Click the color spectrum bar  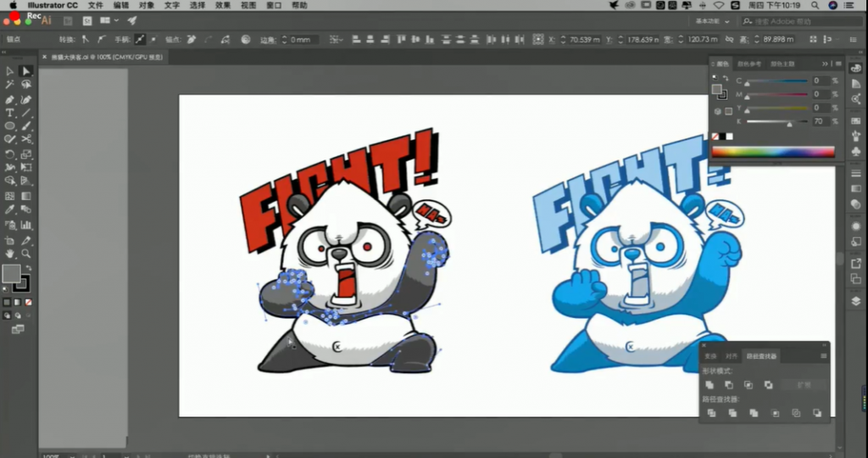click(x=773, y=152)
